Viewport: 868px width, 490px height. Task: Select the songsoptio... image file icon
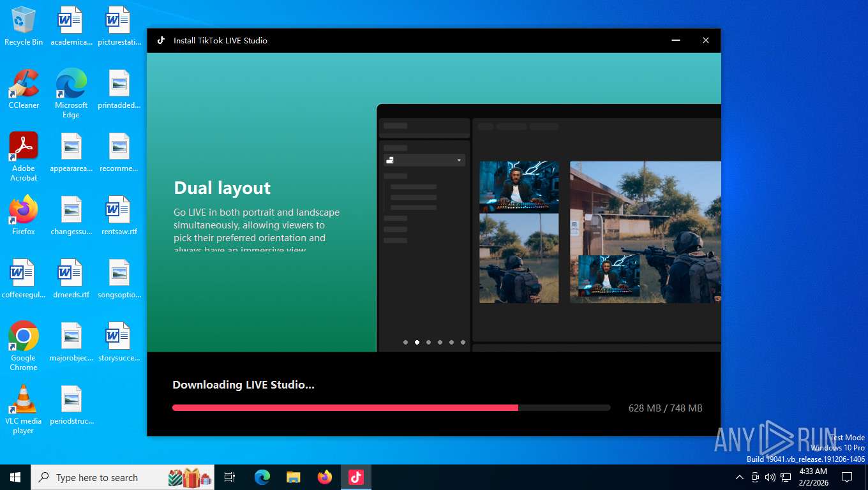click(x=119, y=279)
